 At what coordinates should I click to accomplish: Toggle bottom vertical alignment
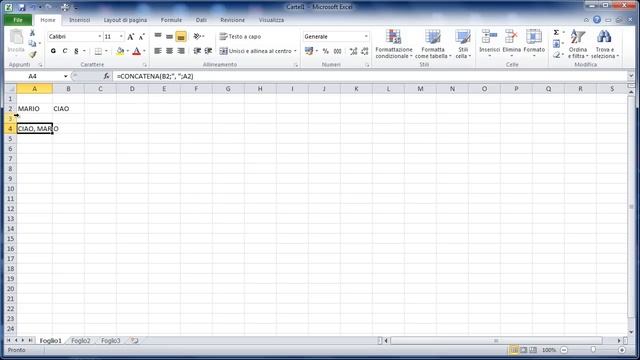181,36
